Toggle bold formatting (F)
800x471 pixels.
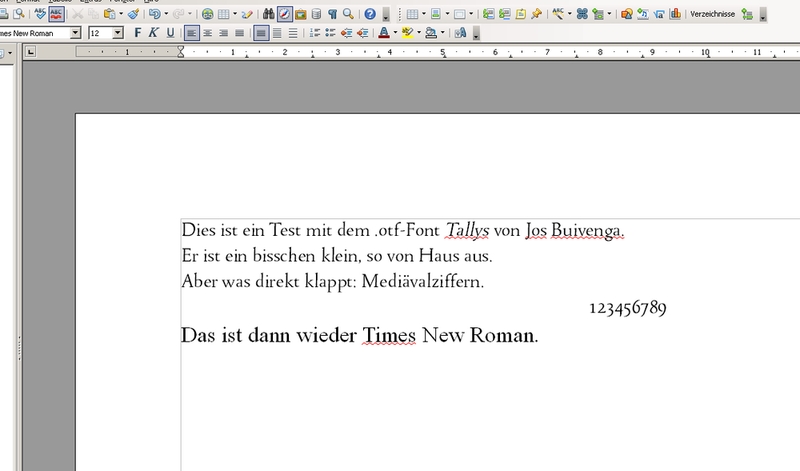click(x=137, y=33)
